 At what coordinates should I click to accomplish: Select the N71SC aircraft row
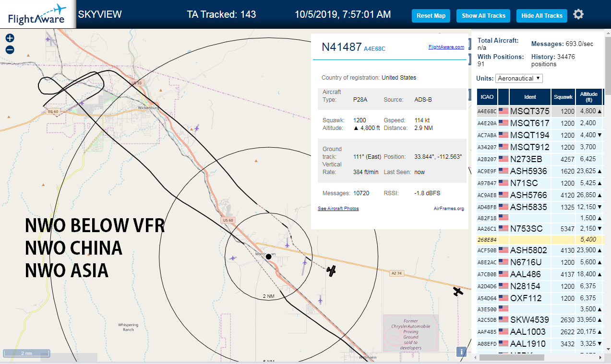540,183
